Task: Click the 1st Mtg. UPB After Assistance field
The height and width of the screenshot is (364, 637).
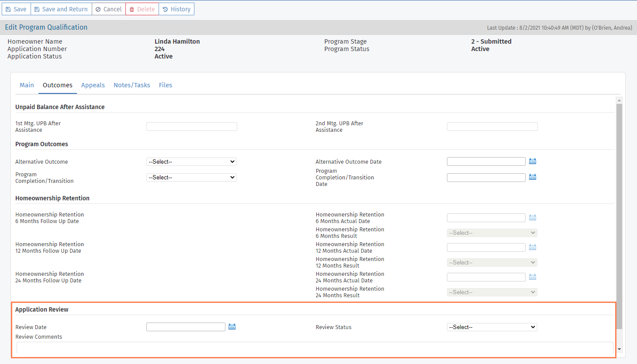Action: 192,127
